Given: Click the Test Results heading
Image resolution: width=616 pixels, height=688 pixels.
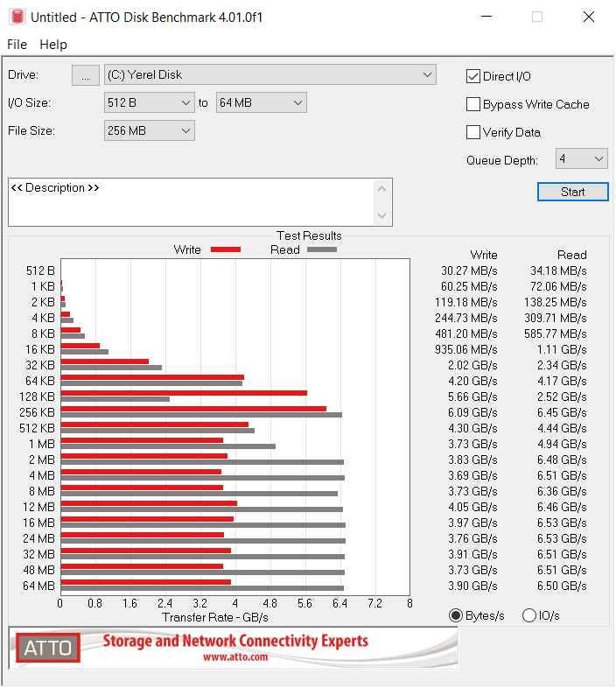Looking at the screenshot, I should click(309, 235).
